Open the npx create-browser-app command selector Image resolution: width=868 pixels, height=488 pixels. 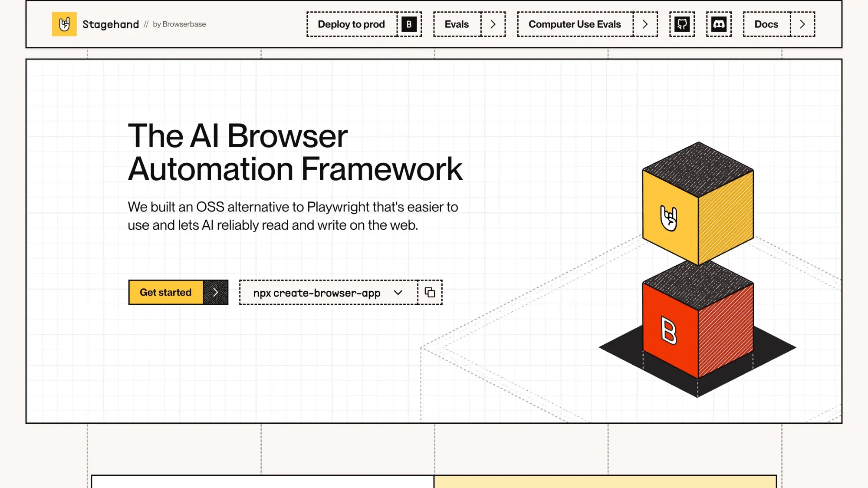pos(316,293)
